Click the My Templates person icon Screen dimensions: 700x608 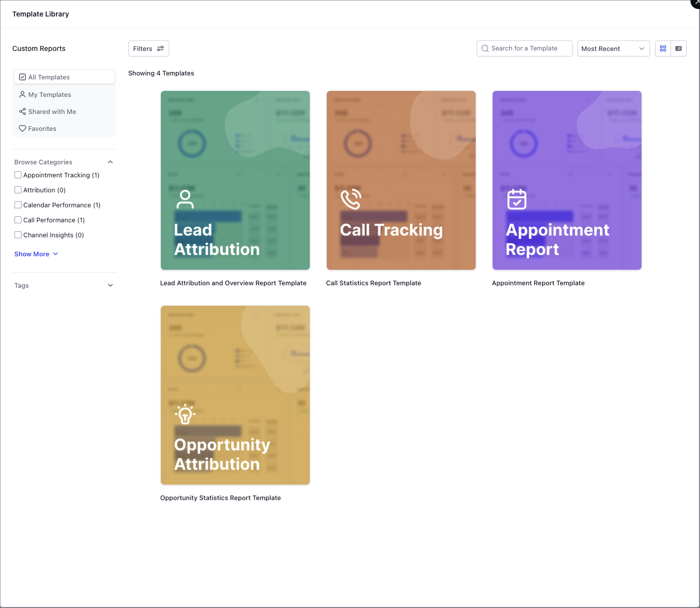pos(22,94)
